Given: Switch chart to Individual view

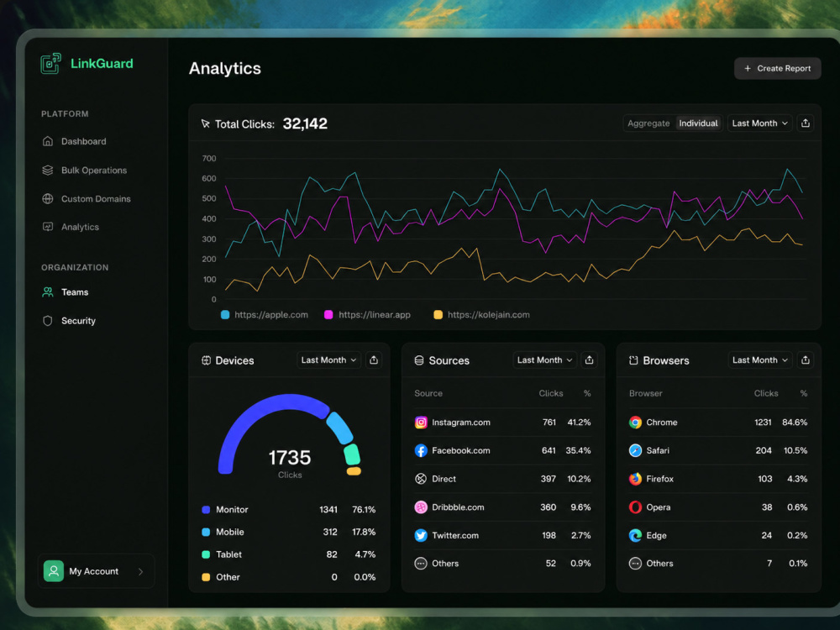Looking at the screenshot, I should tap(698, 123).
